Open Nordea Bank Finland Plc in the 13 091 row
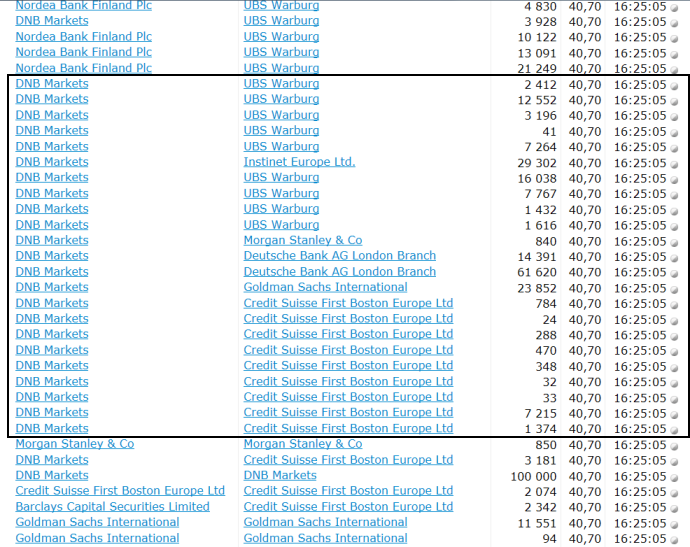This screenshot has height=547, width=690. [x=83, y=52]
